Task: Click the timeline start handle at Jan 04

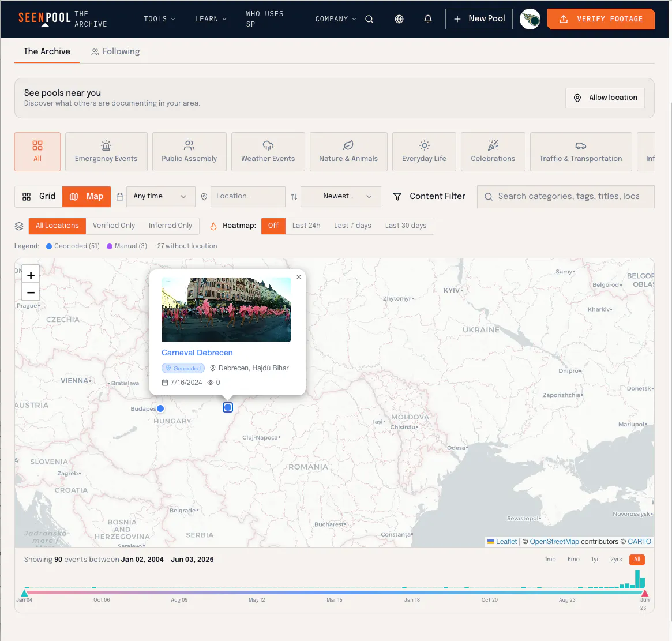Action: point(24,593)
